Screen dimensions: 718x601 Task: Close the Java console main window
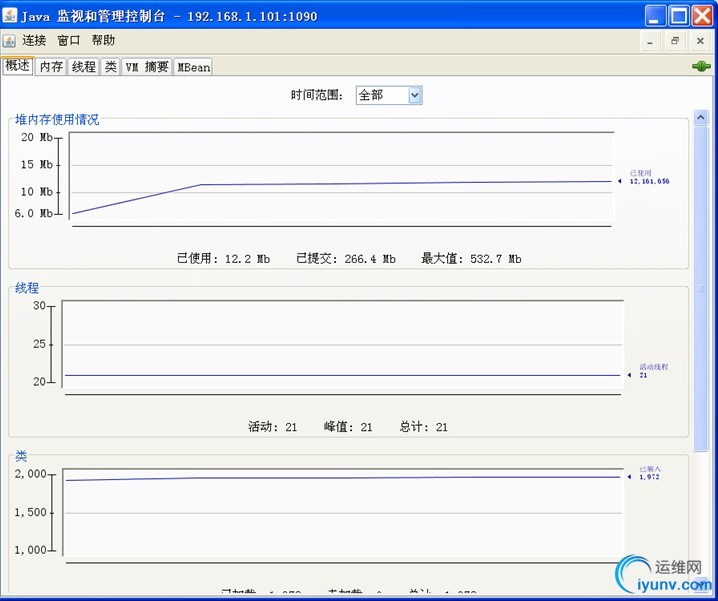702,16
